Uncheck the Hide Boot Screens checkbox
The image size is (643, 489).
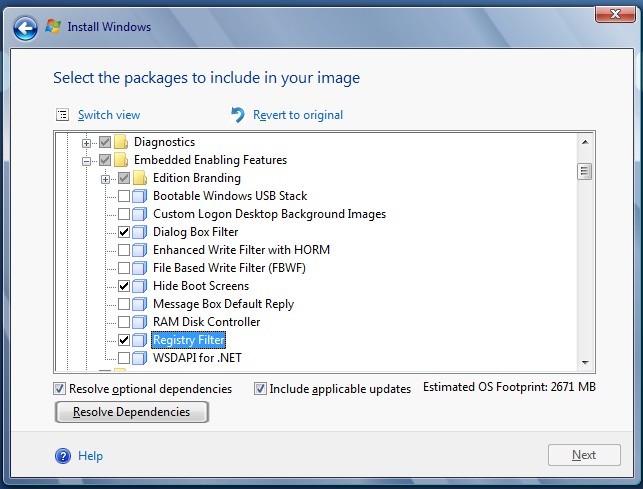click(124, 286)
